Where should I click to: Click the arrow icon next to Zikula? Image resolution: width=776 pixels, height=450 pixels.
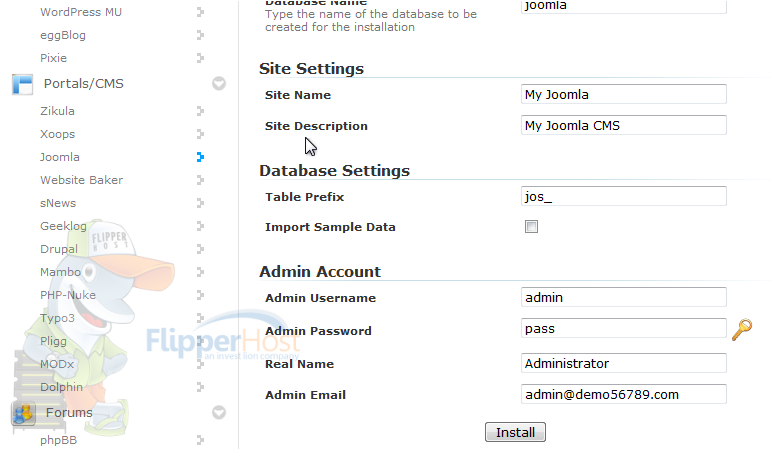point(200,111)
